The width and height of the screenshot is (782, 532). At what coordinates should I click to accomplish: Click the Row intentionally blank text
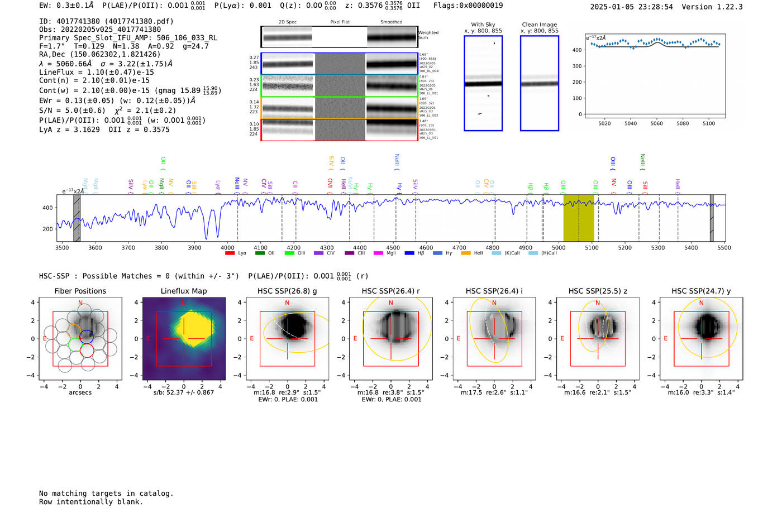click(x=91, y=502)
